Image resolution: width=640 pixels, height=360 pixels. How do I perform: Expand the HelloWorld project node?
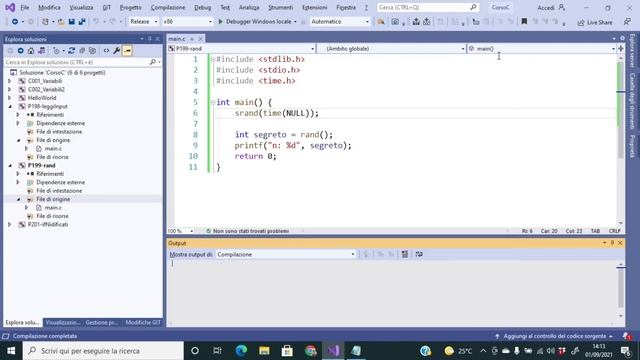[10, 98]
